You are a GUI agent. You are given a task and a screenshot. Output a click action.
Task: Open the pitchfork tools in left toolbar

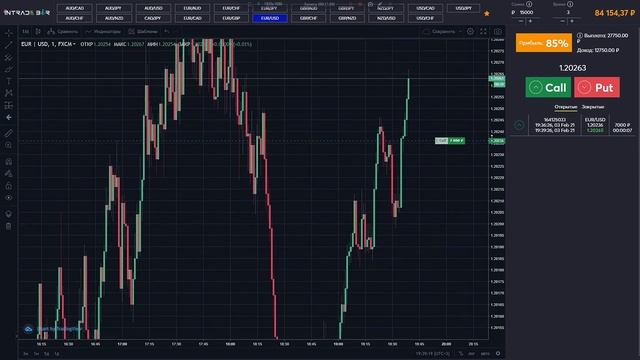click(9, 57)
